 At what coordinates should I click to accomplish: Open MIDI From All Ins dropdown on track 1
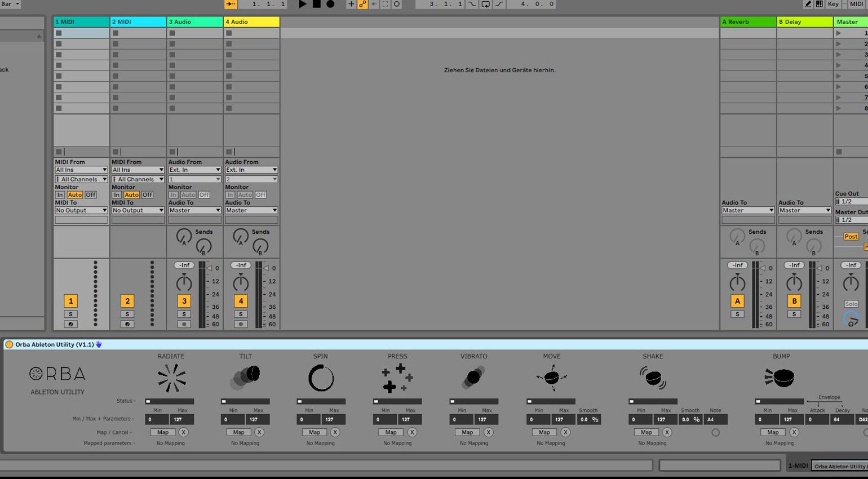pyautogui.click(x=81, y=170)
